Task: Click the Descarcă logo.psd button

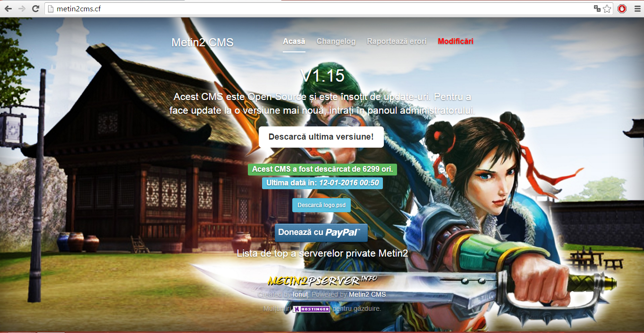Action: [x=322, y=205]
